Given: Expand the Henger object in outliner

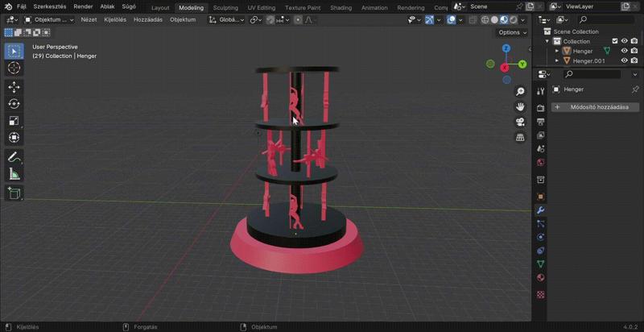Looking at the screenshot, I should tap(557, 51).
